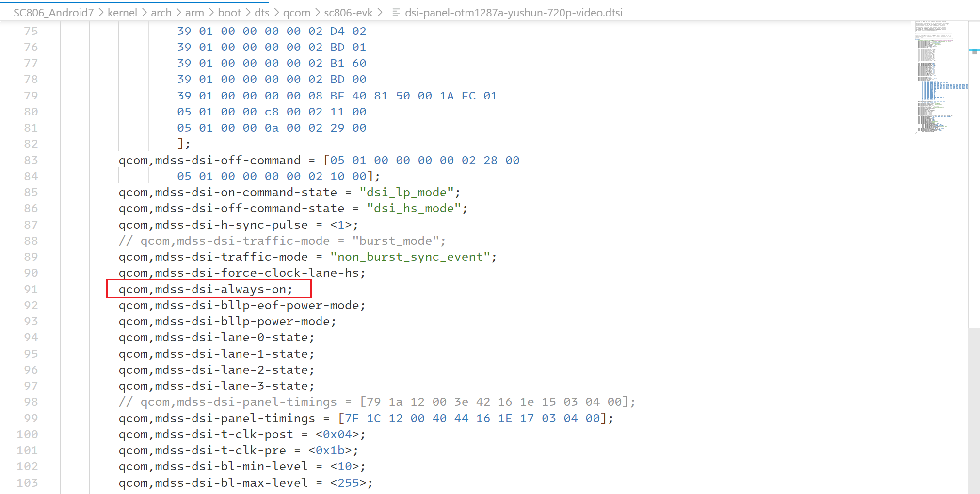Click line number 91 in gutter
The height and width of the screenshot is (494, 980).
click(31, 289)
